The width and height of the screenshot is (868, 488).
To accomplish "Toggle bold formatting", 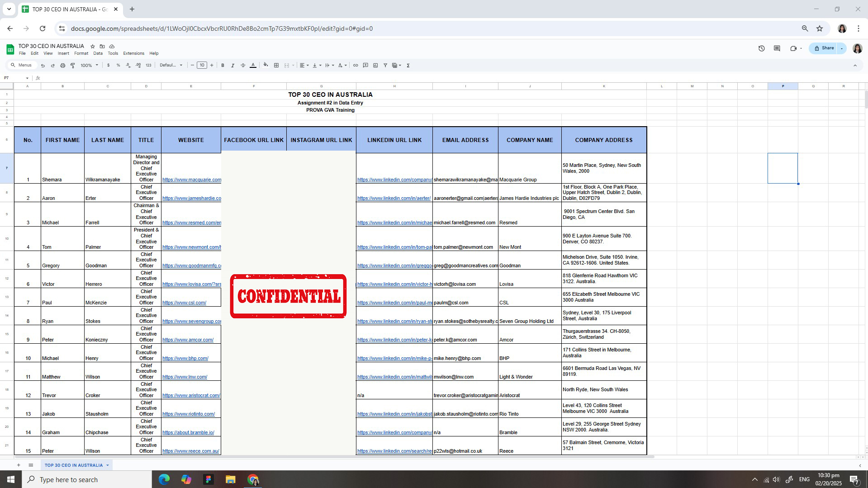I will 223,66.
